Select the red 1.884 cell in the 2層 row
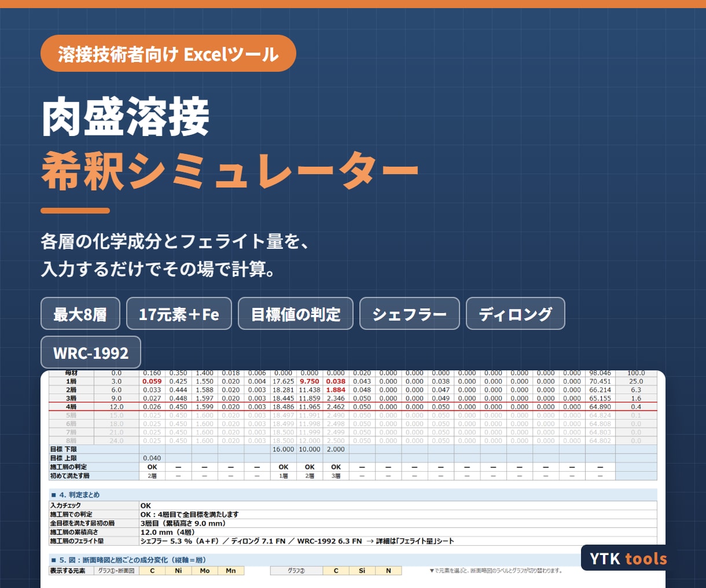 pos(336,390)
